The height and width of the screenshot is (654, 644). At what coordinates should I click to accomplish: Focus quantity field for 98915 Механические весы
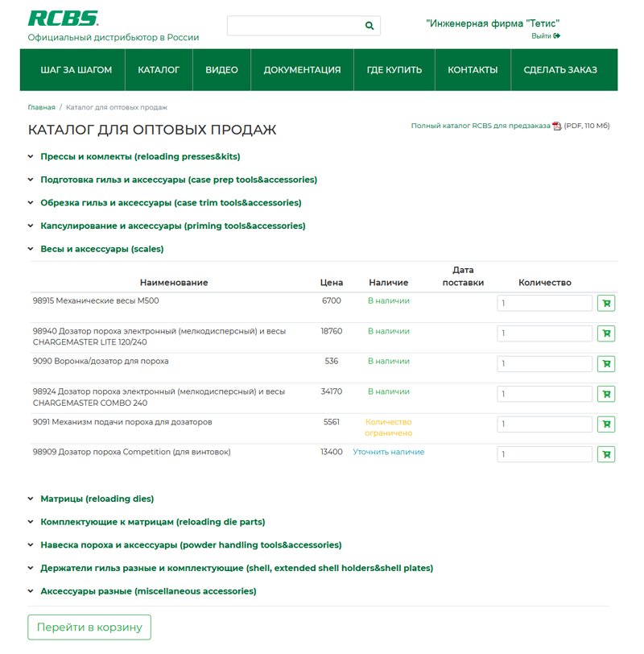(x=544, y=303)
